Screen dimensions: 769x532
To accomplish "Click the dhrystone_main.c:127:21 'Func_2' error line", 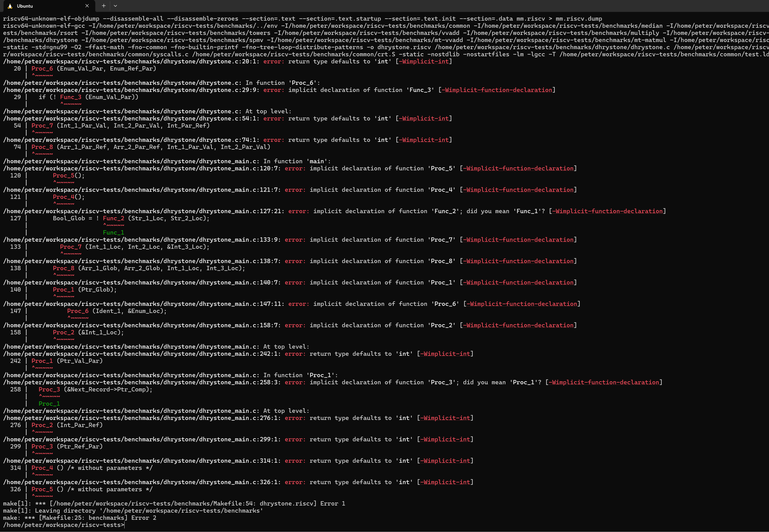I will (x=335, y=211).
